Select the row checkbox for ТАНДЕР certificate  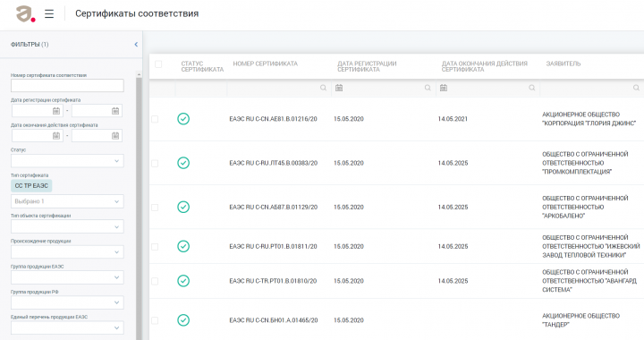[155, 320]
